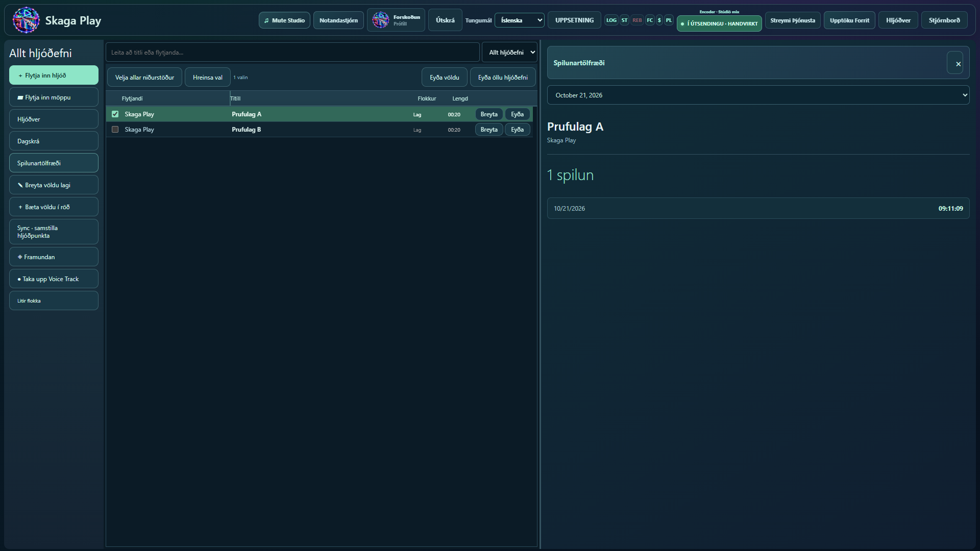Click the 1 valin selection counter

(240, 78)
